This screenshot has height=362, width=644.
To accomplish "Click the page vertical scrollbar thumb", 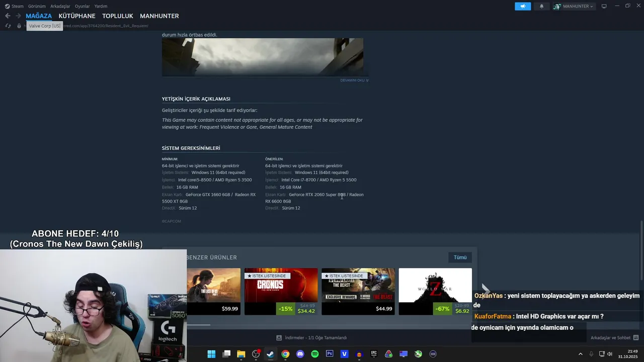I will 641,250.
